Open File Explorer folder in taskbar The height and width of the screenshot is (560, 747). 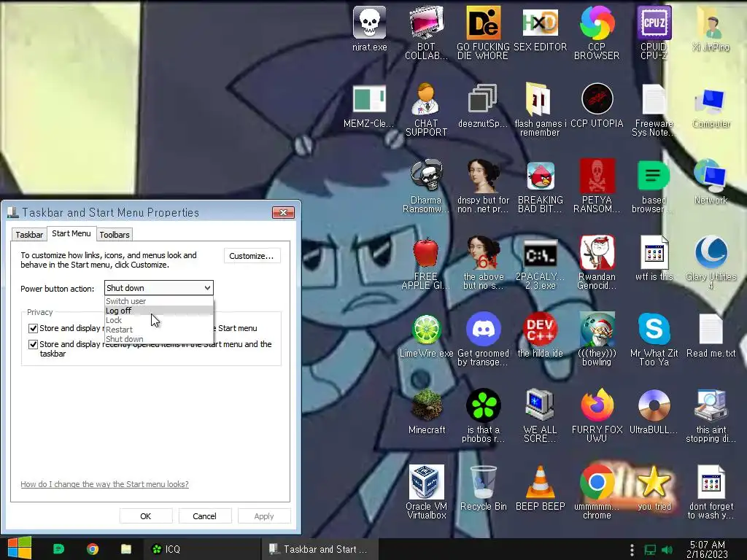(125, 549)
